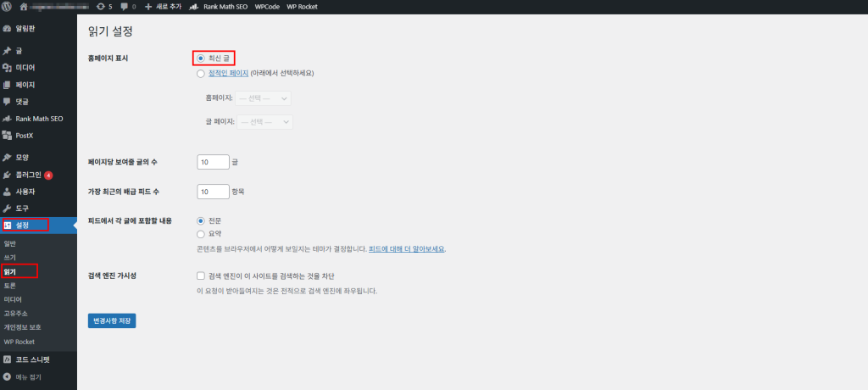Viewport: 868px width, 390px height.
Task: Click the 홈페이지 표시 label
Action: click(x=108, y=58)
